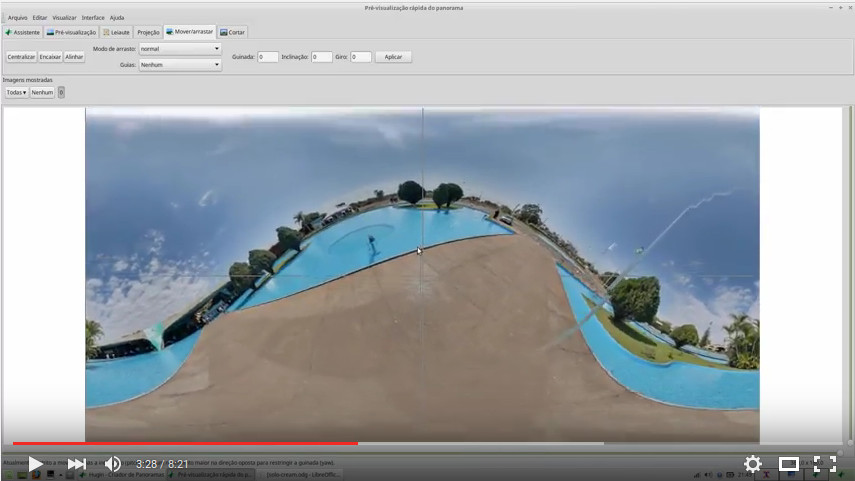The image size is (855, 481).
Task: Expand the Todas images dropdown
Action: point(16,92)
